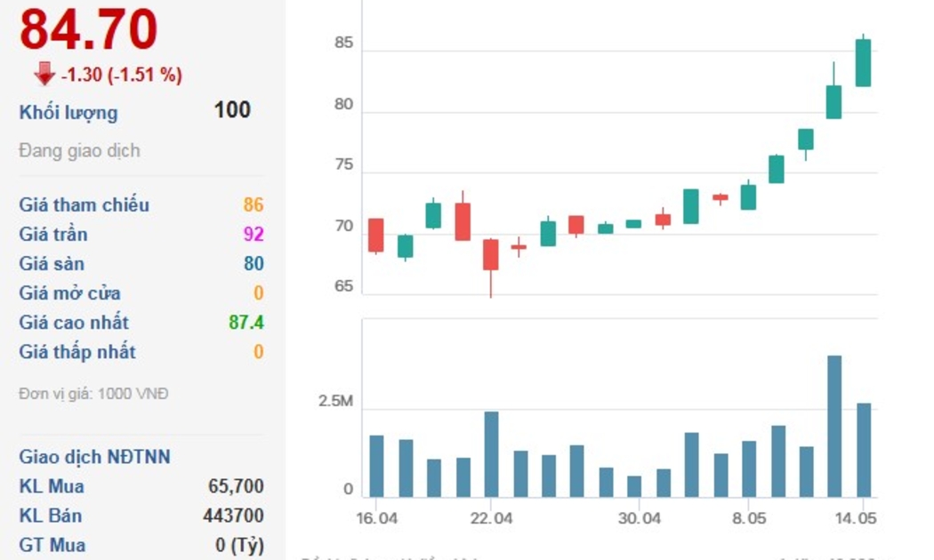Select the KL Bán value 443700
The height and width of the screenshot is (560, 934).
tap(231, 516)
